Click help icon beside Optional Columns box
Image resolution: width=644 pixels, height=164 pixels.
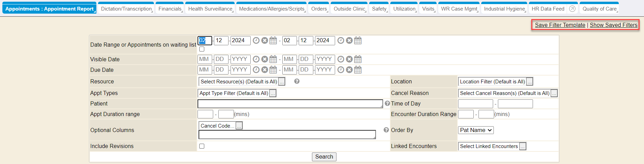click(x=386, y=130)
